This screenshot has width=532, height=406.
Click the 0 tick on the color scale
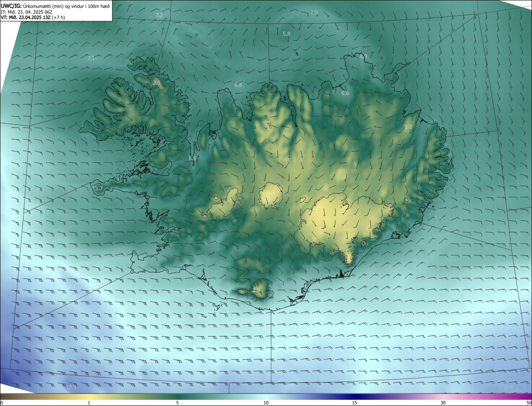[x=2, y=403]
